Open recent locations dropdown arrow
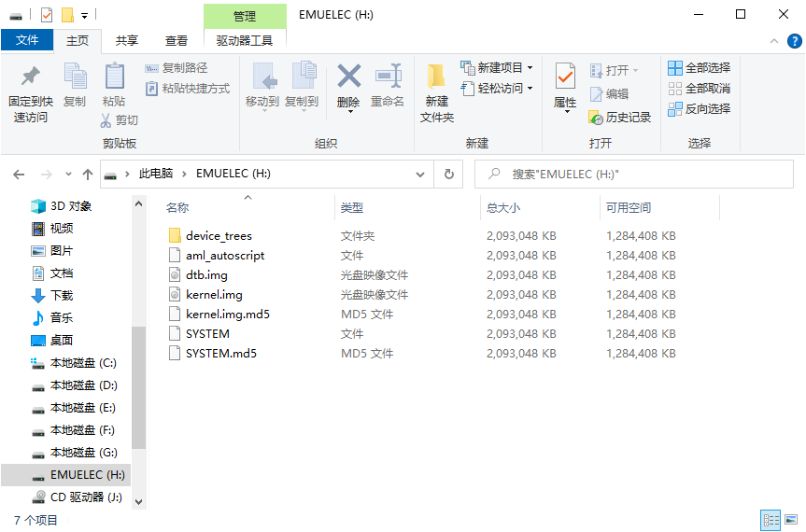Image resolution: width=806 pixels, height=532 pixels. 68,175
